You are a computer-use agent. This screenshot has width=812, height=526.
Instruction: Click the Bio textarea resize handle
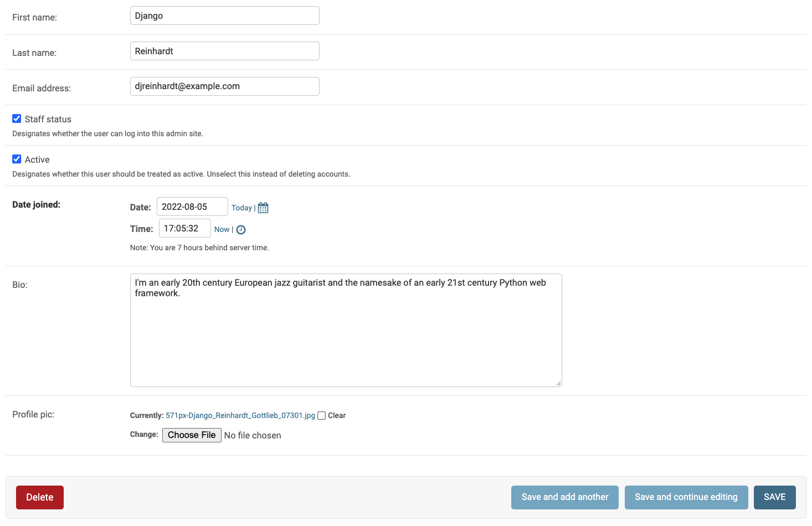pos(558,382)
